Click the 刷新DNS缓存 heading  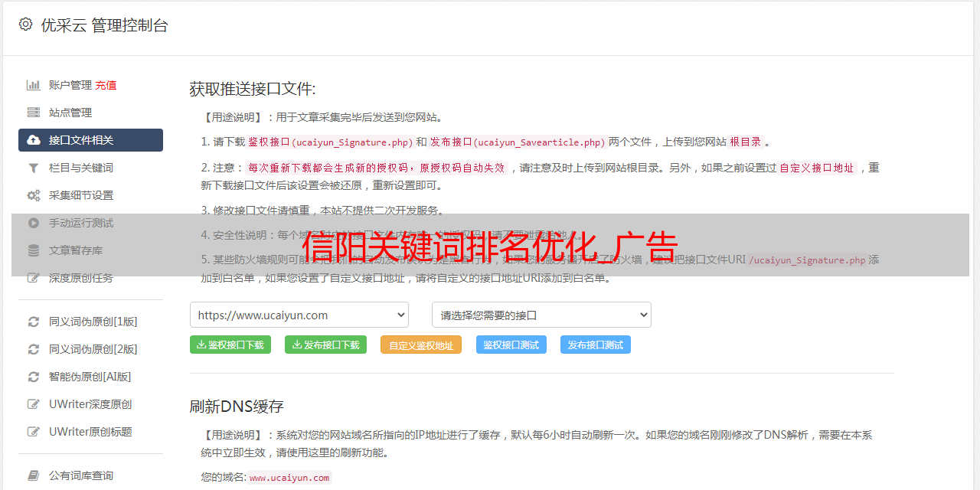[237, 406]
